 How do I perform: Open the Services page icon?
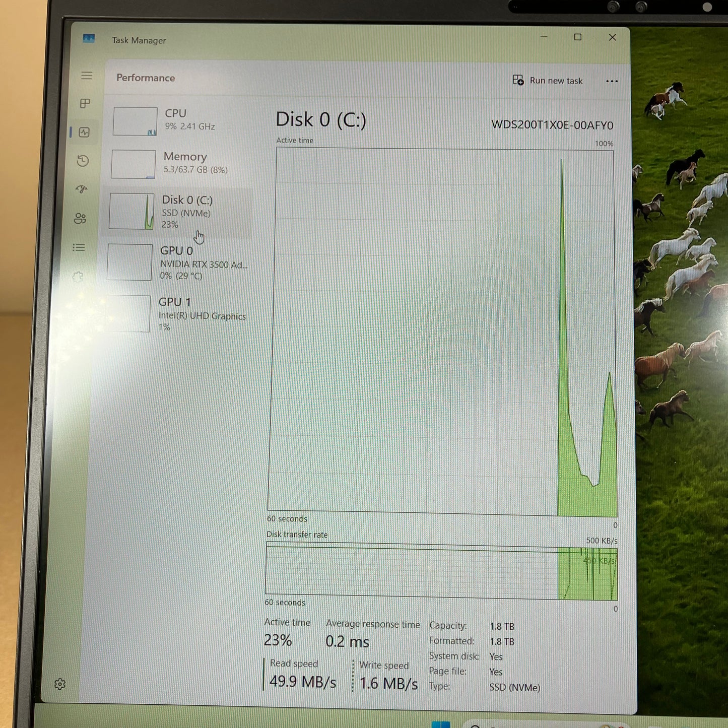(x=78, y=276)
